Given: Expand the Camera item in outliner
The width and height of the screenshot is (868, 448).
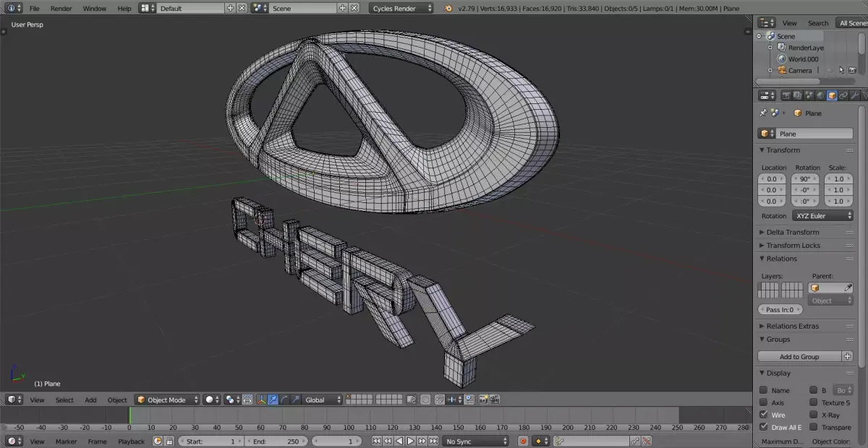Looking at the screenshot, I should [770, 70].
